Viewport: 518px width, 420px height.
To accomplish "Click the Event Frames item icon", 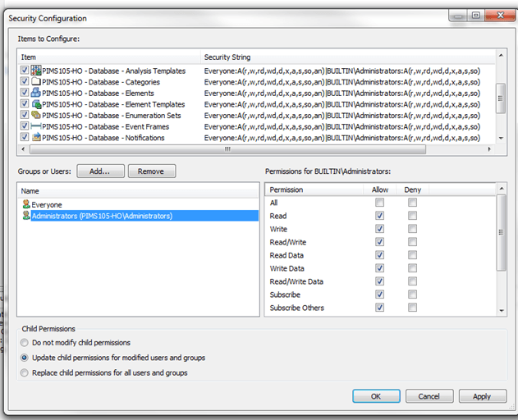I will (36, 126).
